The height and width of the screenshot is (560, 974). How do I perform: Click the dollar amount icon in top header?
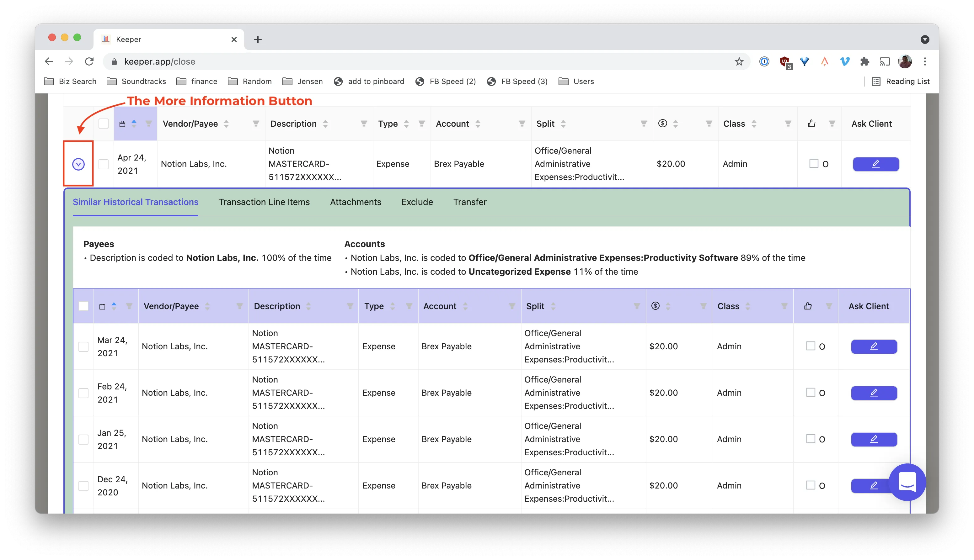pyautogui.click(x=663, y=124)
